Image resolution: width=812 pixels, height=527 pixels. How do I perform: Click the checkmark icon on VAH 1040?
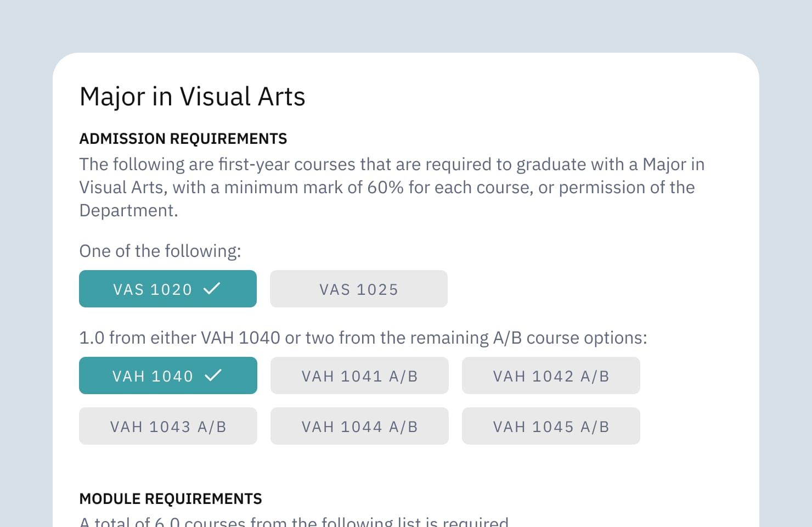pyautogui.click(x=215, y=375)
